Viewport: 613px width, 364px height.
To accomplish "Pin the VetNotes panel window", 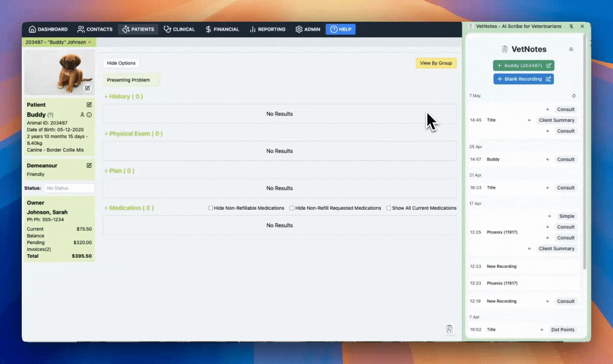I will (x=571, y=26).
